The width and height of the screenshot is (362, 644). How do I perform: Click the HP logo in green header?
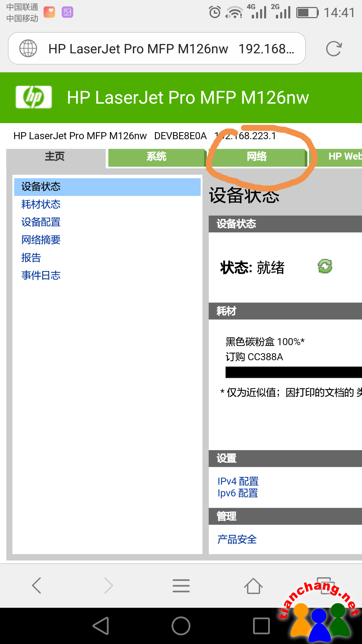34,97
